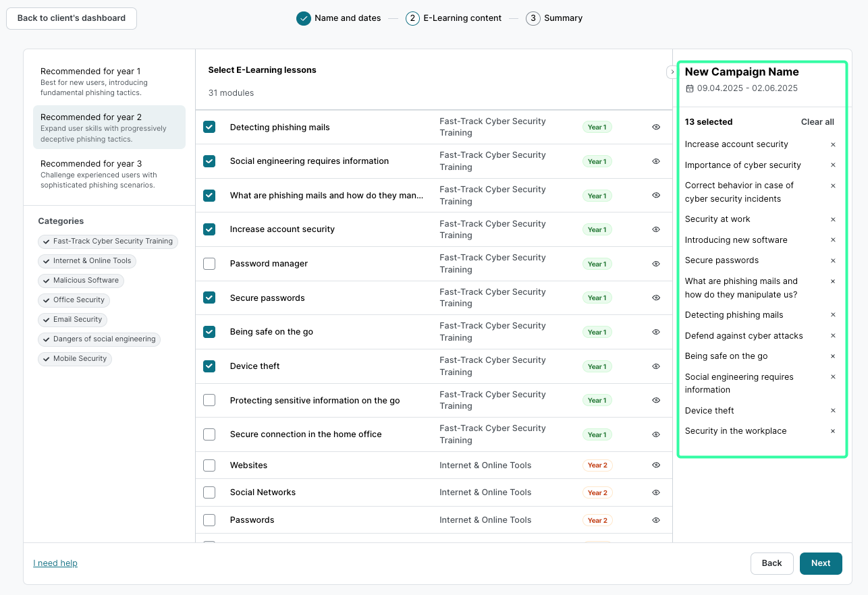868x595 pixels.
Task: Preview the Social Networks lesson via eye icon
Action: (x=655, y=492)
